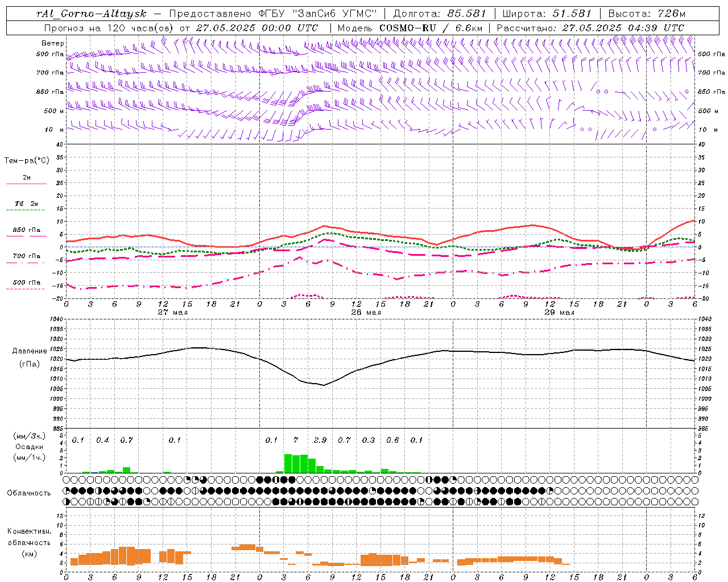Click the (мм/1ч.) precipitation unit label
Viewport: 728px width, 582px height.
pos(30,458)
